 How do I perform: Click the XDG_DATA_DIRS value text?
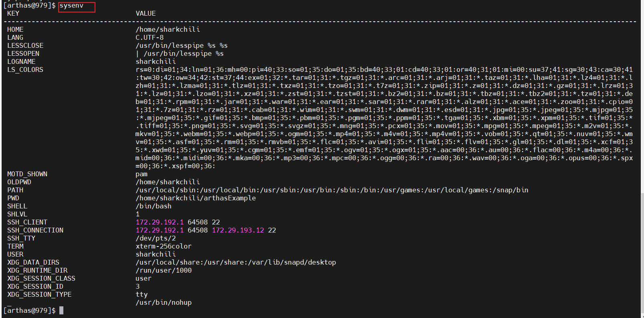click(x=236, y=262)
